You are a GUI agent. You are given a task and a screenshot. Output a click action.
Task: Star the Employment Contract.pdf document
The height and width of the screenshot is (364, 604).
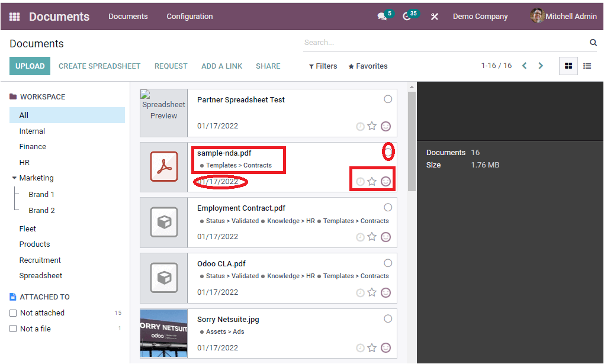point(372,237)
